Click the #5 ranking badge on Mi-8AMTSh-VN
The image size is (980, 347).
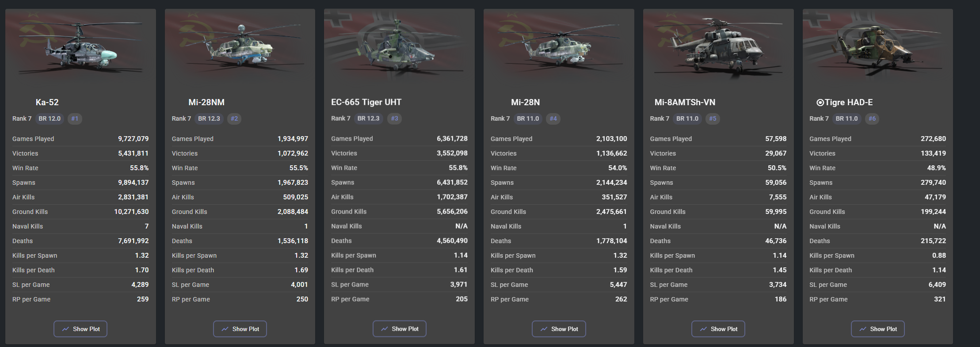coord(713,118)
